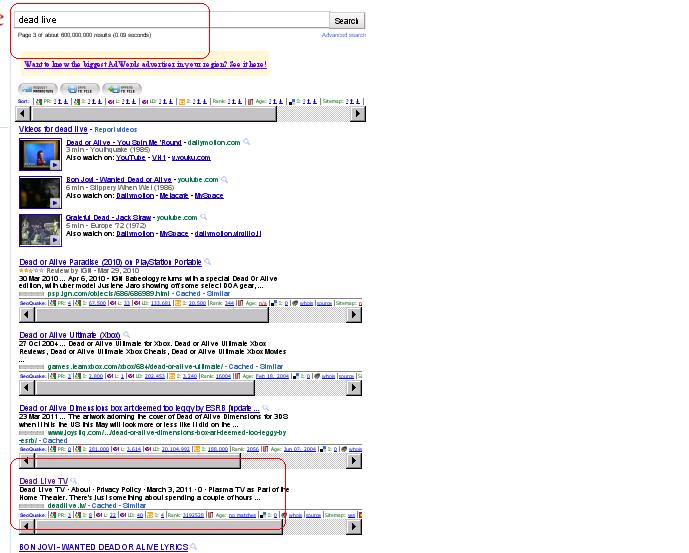The width and height of the screenshot is (689, 553).
Task: Open the VH1 alternate watch link
Action: point(159,157)
